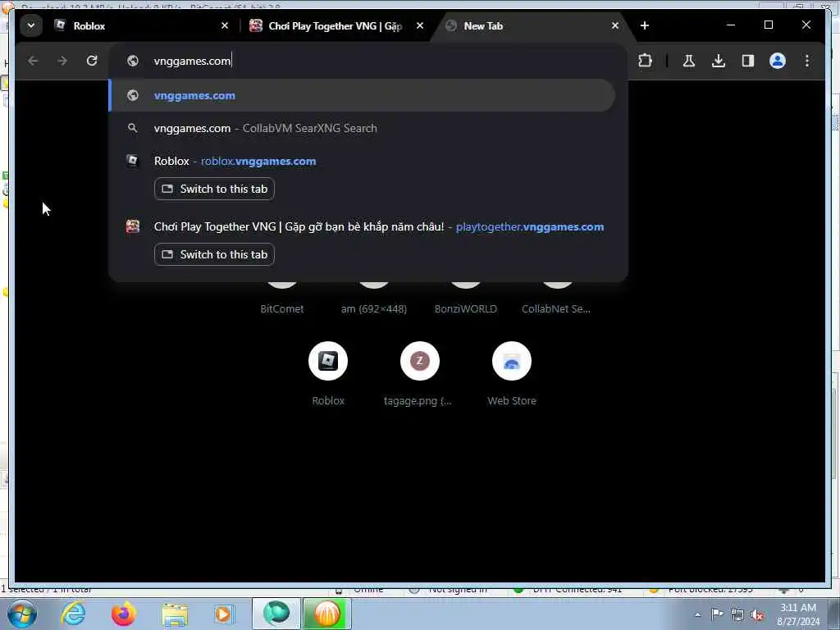840x630 pixels.
Task: Switch to BitComet taskbar button
Action: pyautogui.click(x=327, y=614)
